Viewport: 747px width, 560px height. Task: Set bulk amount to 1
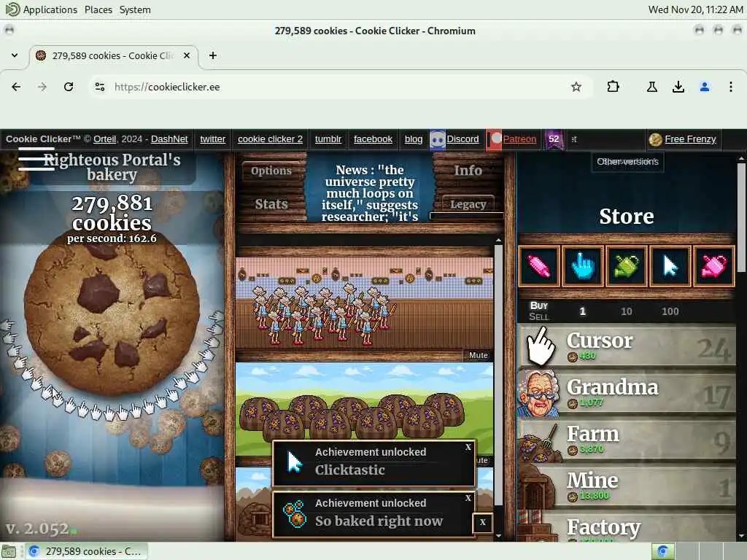click(582, 311)
